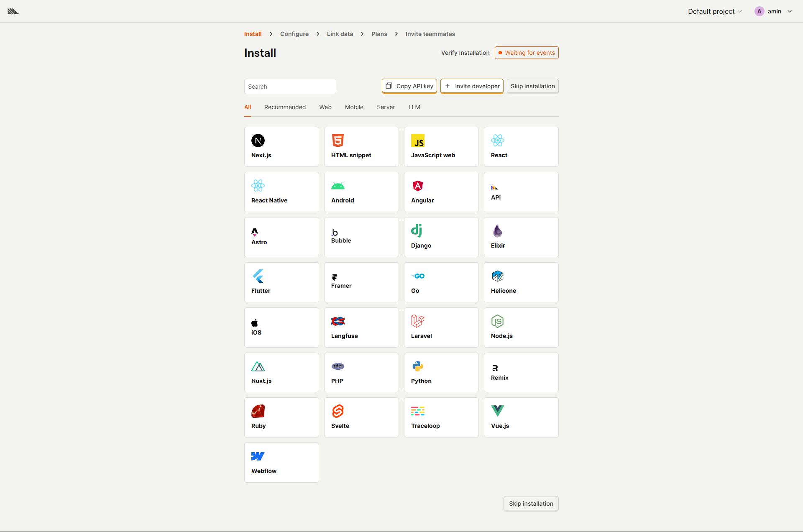Choose the Flutter logo
803x532 pixels.
click(x=258, y=276)
